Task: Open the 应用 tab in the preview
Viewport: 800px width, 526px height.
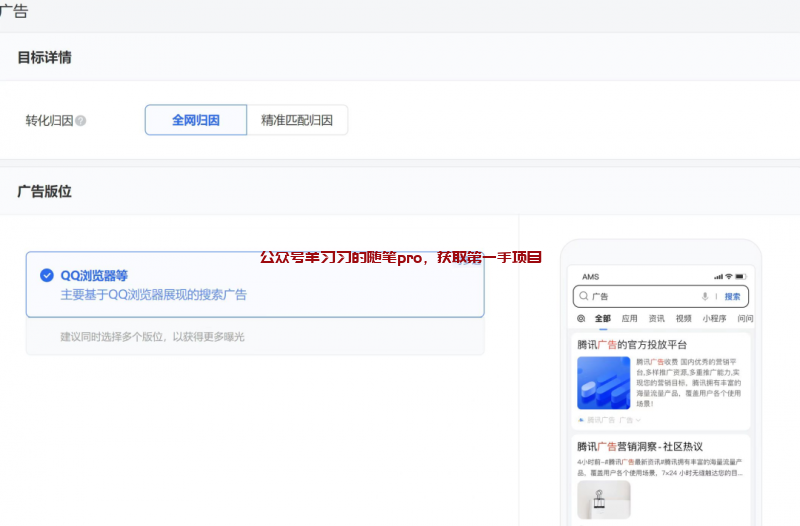Action: 629,319
